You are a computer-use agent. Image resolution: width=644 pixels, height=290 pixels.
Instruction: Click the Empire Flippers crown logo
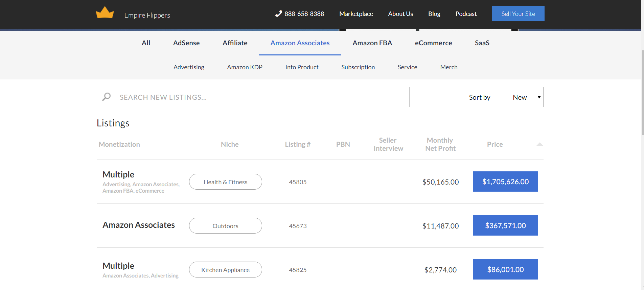[x=105, y=13]
